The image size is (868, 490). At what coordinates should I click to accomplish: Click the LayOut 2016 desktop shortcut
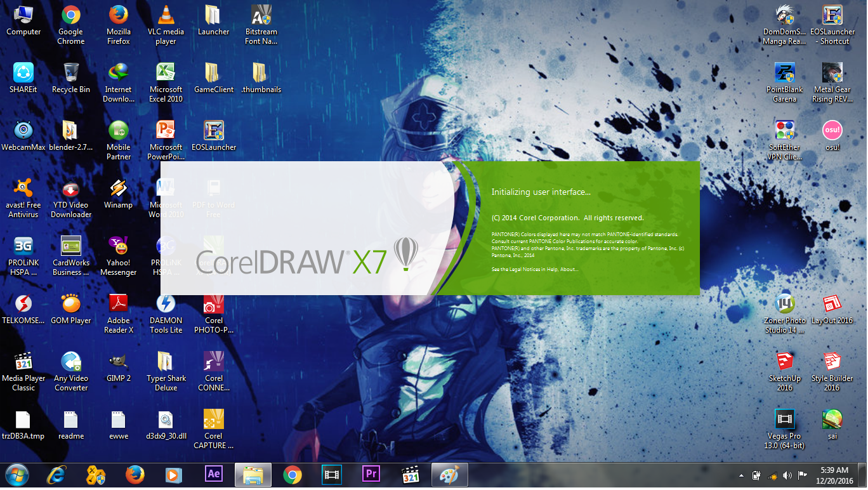(x=832, y=310)
